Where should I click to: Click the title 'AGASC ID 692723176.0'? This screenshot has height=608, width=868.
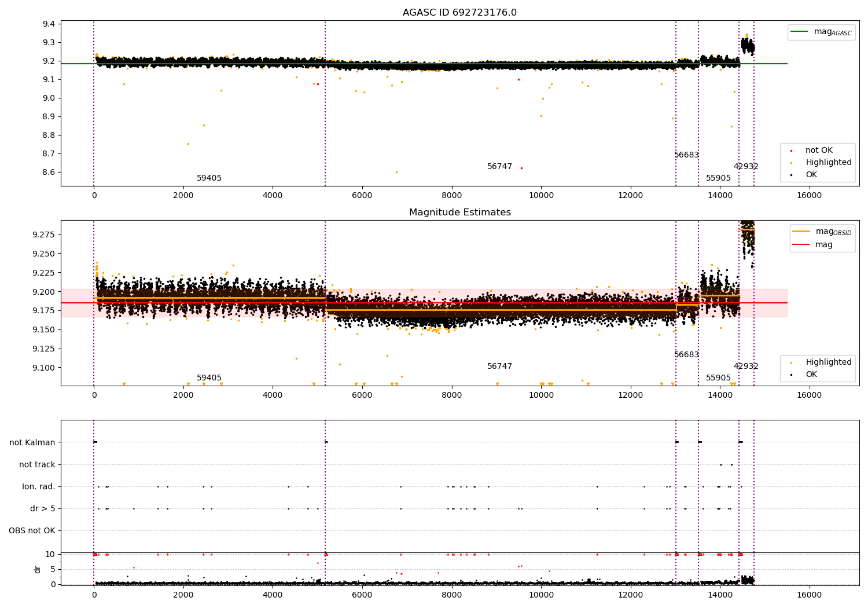point(459,13)
